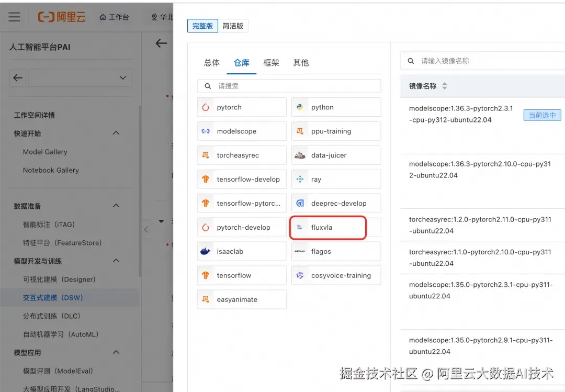This screenshot has height=392, width=565.
Task: Switch to the 简洁版 simple version
Action: click(233, 26)
